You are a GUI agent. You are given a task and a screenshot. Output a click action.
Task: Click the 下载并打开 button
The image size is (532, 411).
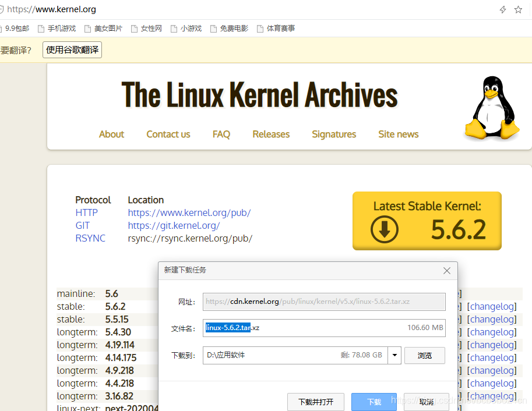316,402
